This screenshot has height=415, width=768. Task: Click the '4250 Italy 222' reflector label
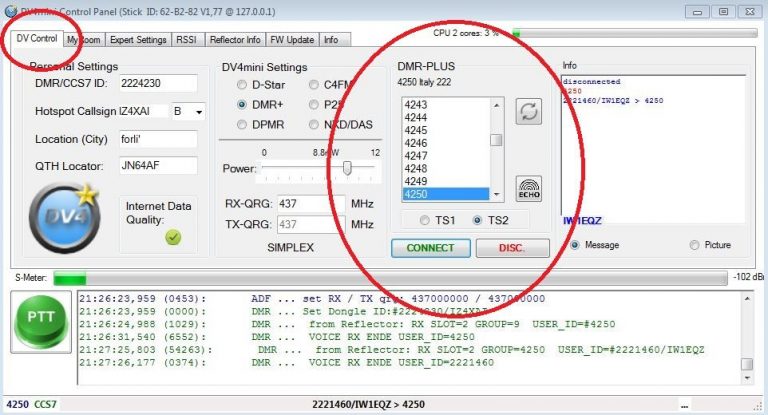(424, 82)
